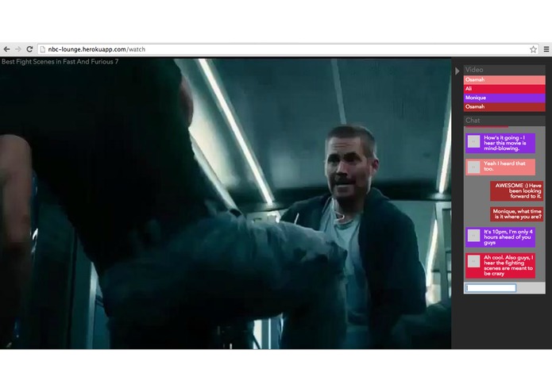Click the page icon in the address bar
The width and height of the screenshot is (552, 392).
coord(43,49)
